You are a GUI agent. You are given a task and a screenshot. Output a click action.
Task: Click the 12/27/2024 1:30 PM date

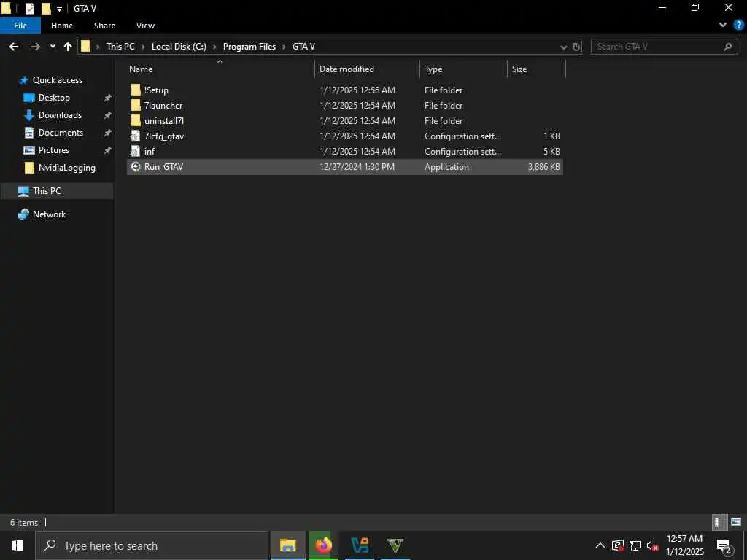click(357, 167)
